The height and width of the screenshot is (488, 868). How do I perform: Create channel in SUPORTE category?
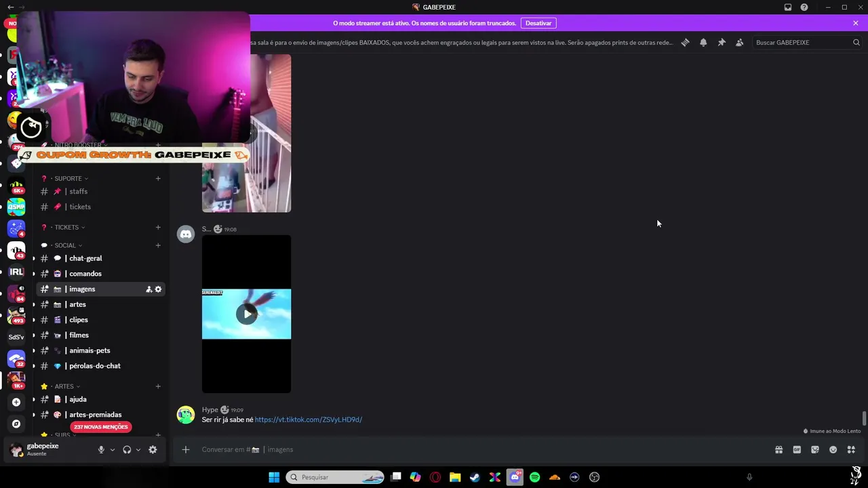pyautogui.click(x=158, y=178)
